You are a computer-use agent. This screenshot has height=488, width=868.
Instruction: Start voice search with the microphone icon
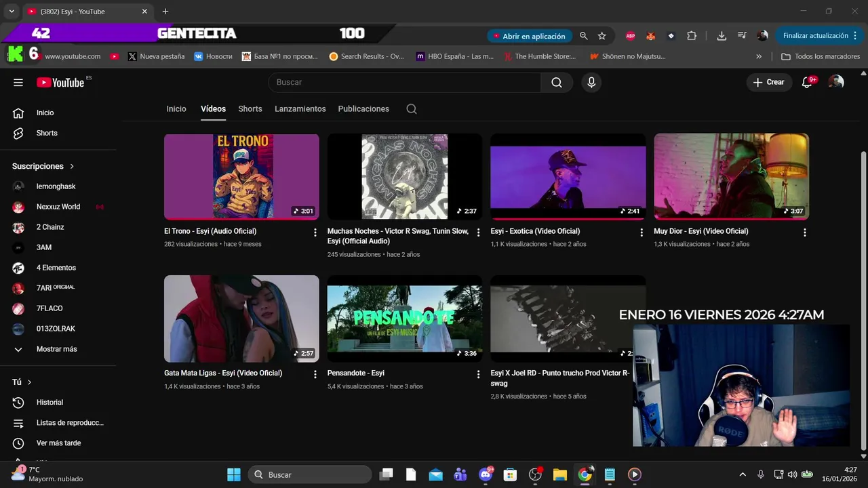(x=591, y=82)
